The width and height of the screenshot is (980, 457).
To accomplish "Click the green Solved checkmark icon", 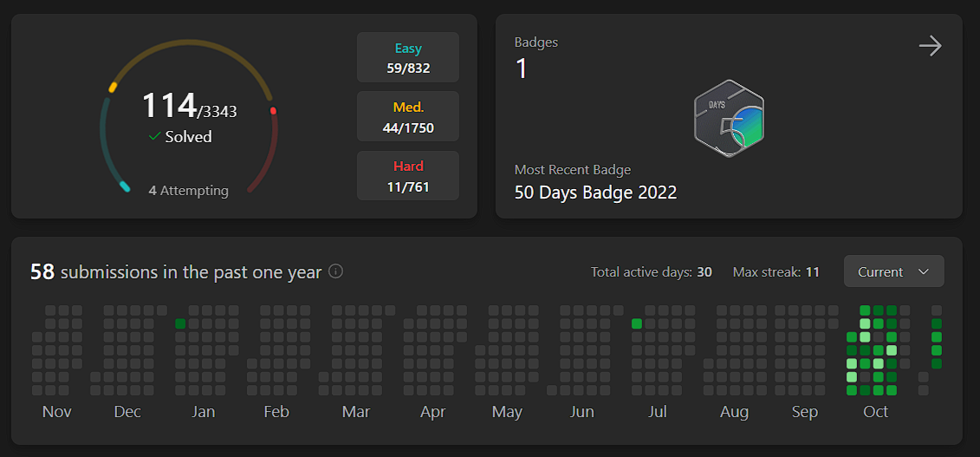I will pos(155,136).
